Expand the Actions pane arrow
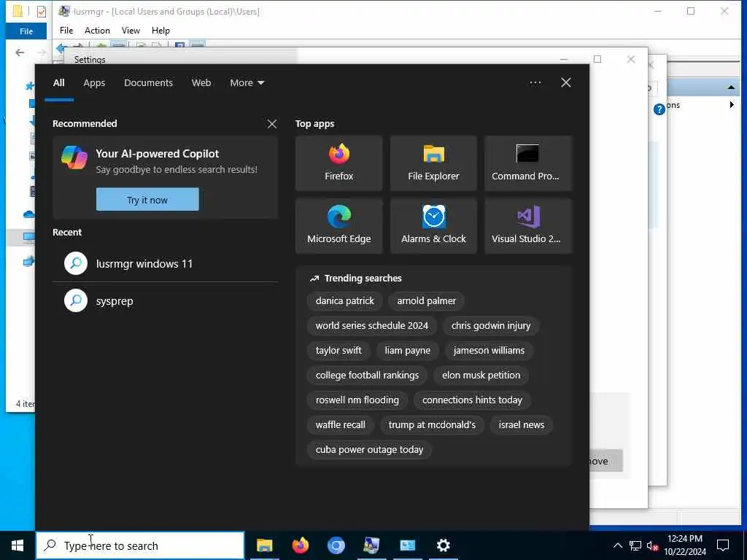Viewport: 747px width, 560px height. [732, 105]
